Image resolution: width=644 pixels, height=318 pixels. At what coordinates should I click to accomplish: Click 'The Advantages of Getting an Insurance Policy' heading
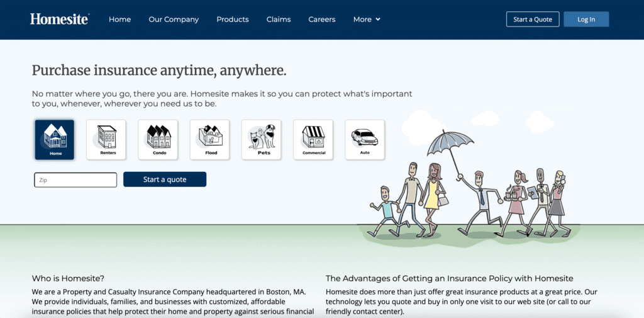[449, 278]
